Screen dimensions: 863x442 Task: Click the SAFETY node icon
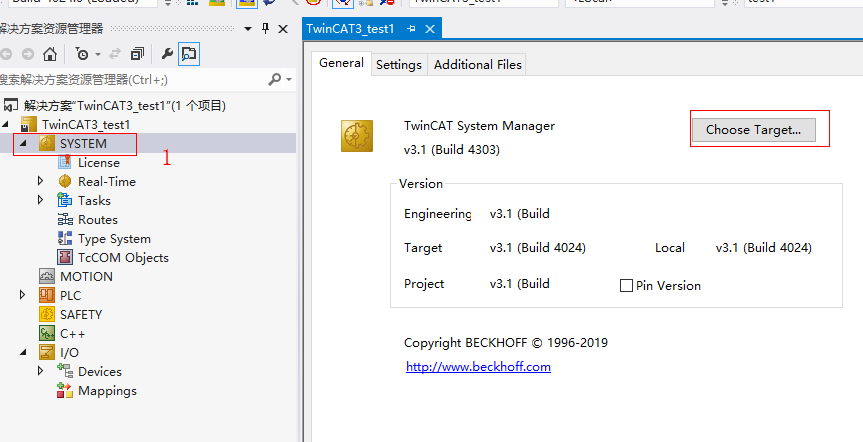coord(47,314)
